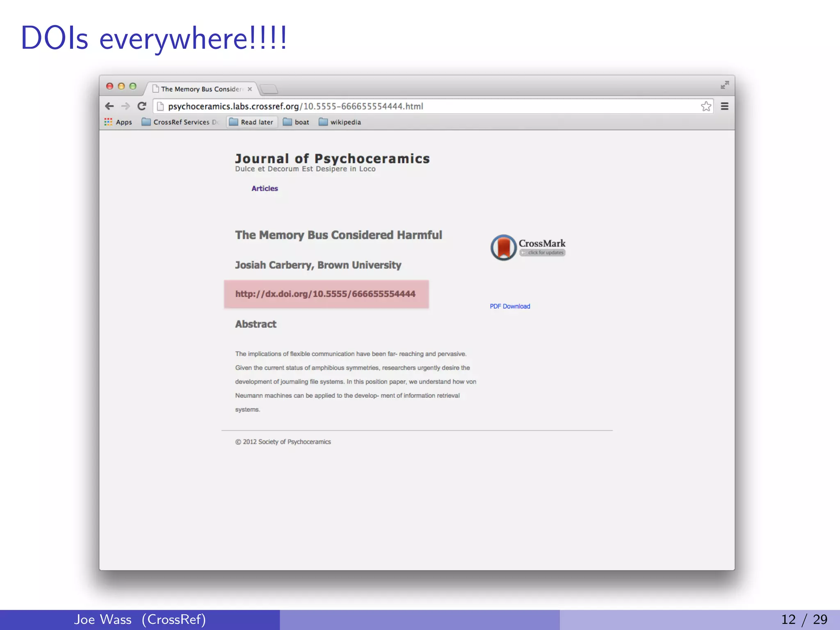Open the wikipedia bookmark folder

[x=340, y=122]
